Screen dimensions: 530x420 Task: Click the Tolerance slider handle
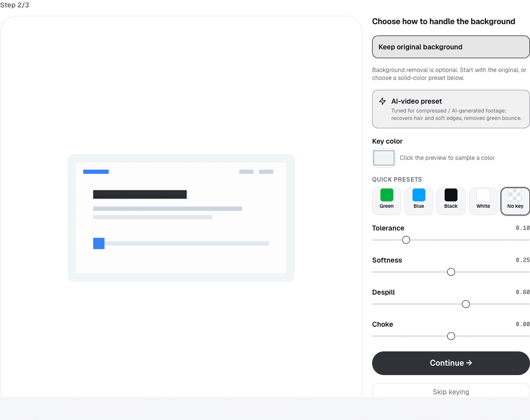tap(406, 240)
